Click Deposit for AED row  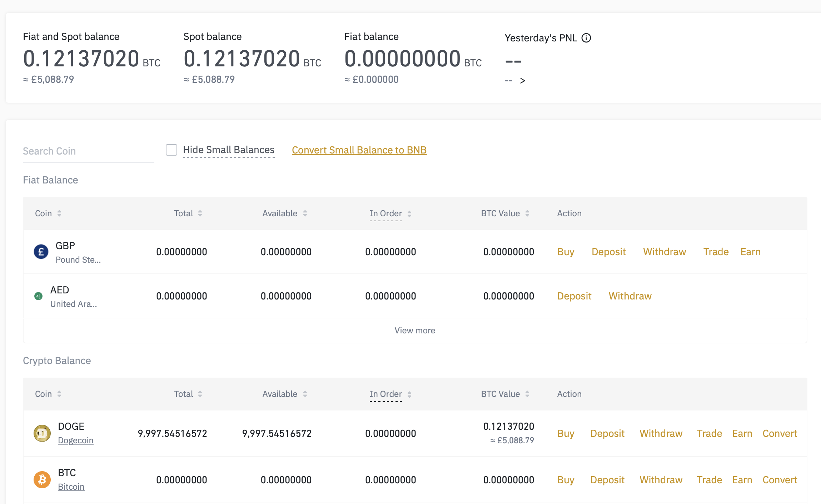(x=574, y=296)
